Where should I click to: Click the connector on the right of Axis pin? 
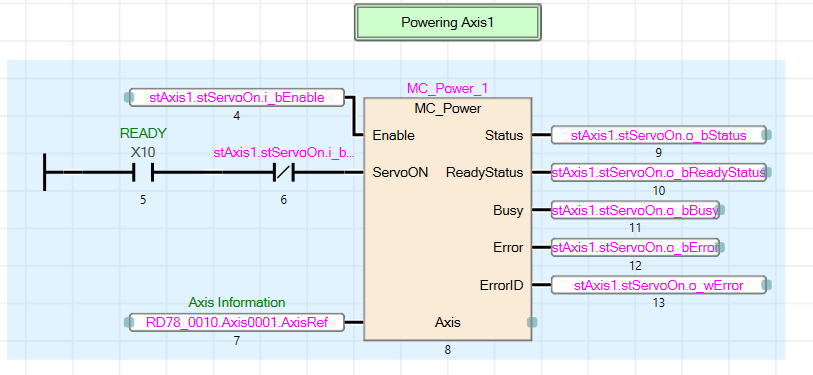point(532,322)
